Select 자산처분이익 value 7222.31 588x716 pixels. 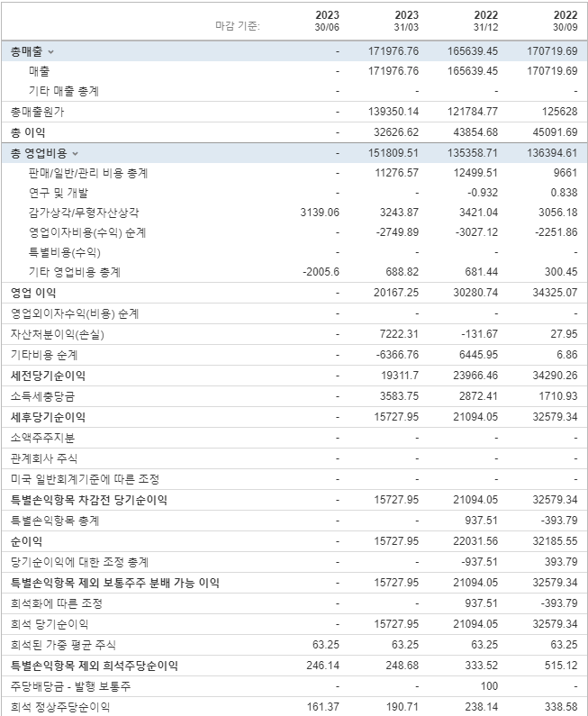click(400, 334)
